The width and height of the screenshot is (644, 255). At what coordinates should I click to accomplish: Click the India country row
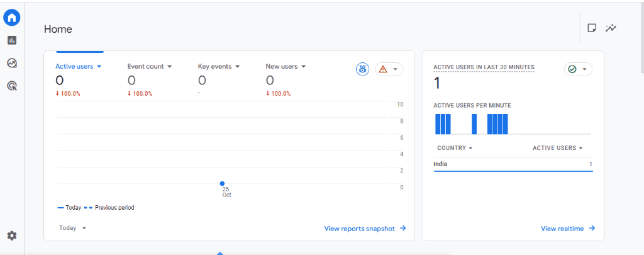pyautogui.click(x=513, y=164)
